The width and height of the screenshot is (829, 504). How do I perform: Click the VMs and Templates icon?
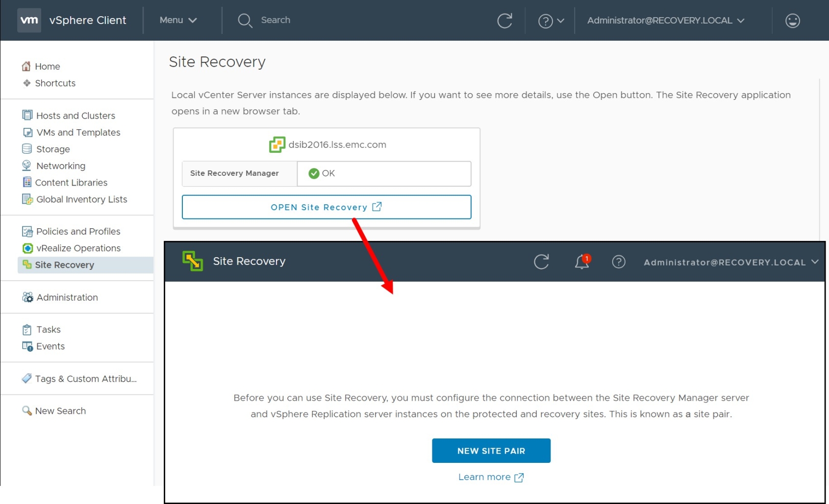(27, 132)
